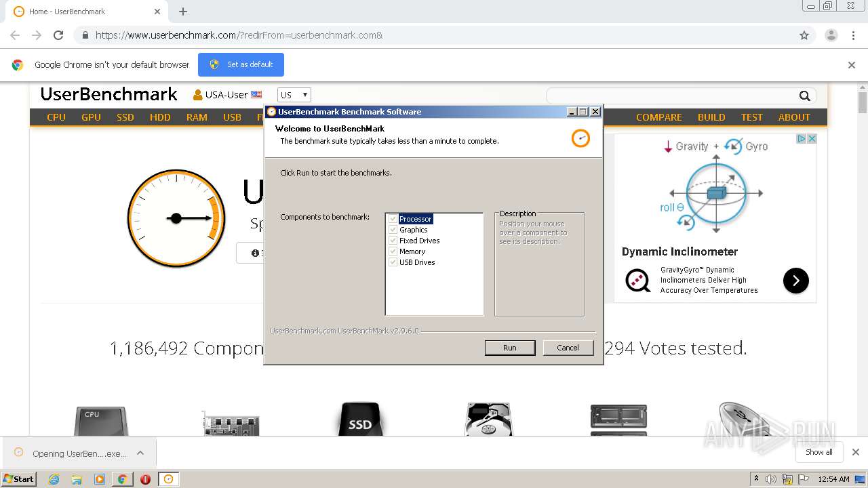Open the Windows Start menu
The height and width of the screenshot is (488, 868).
tap(19, 479)
